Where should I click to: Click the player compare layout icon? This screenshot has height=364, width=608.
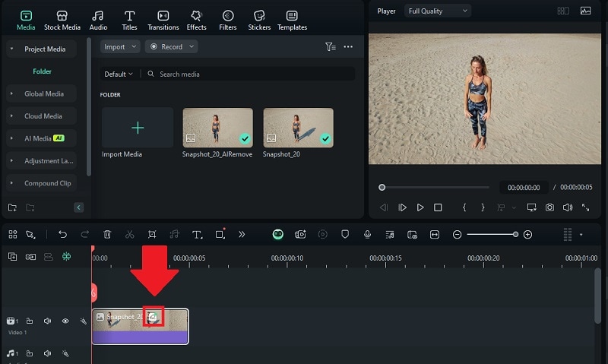tap(563, 11)
